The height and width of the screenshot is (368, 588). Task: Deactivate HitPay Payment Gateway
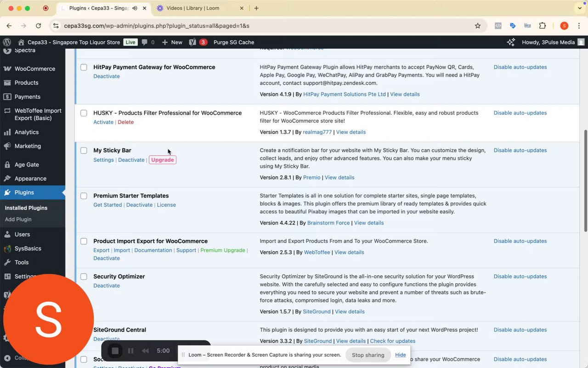pyautogui.click(x=107, y=76)
